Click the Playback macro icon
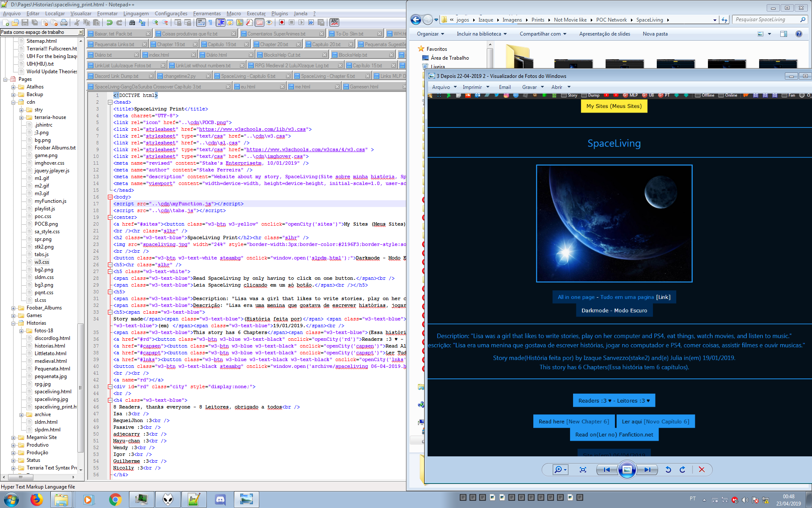 click(x=301, y=22)
